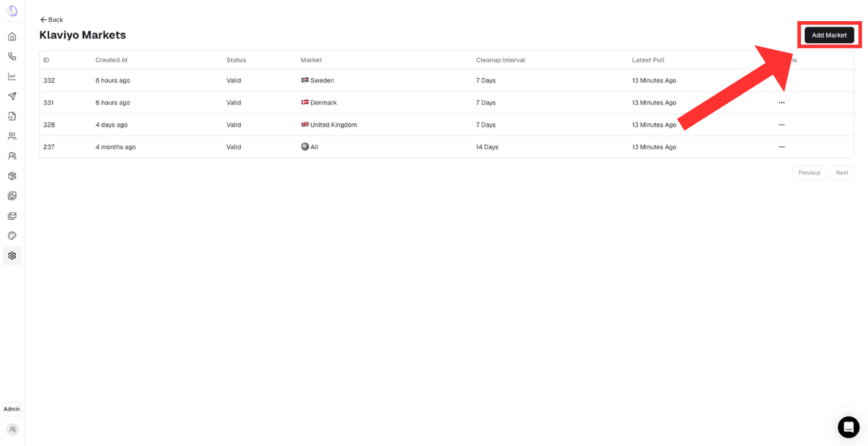This screenshot has height=446, width=868.
Task: Click the 14 Days cleanup interval cell
Action: tap(487, 147)
